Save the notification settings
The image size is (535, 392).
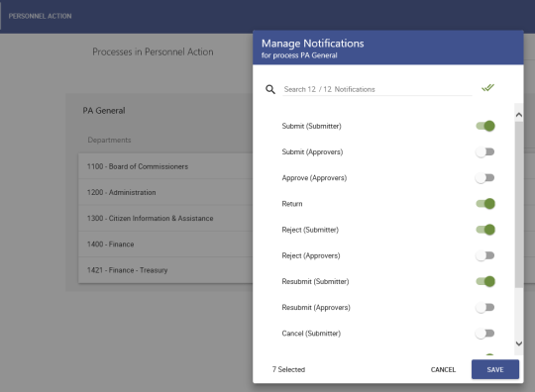[495, 369]
